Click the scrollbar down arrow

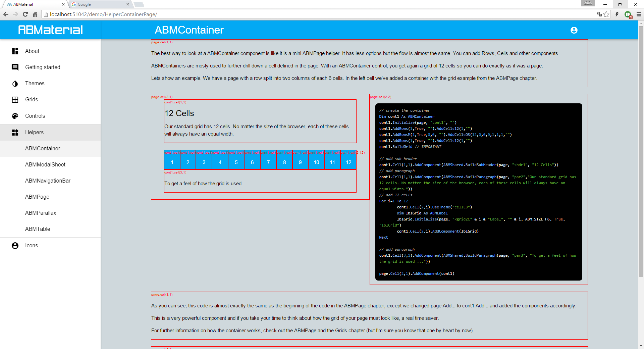(x=641, y=346)
